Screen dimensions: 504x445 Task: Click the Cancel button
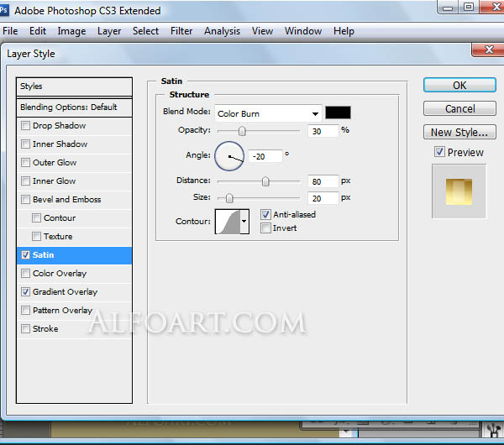click(459, 108)
